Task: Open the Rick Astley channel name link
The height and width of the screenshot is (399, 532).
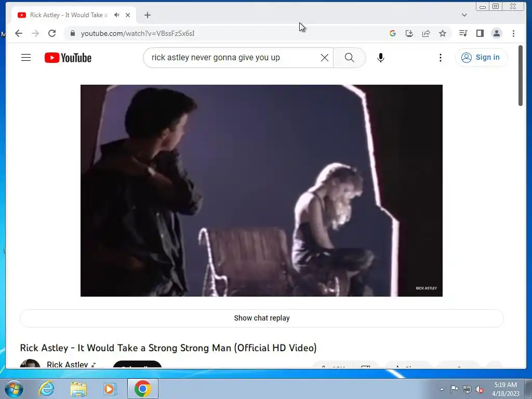Action: coord(67,364)
